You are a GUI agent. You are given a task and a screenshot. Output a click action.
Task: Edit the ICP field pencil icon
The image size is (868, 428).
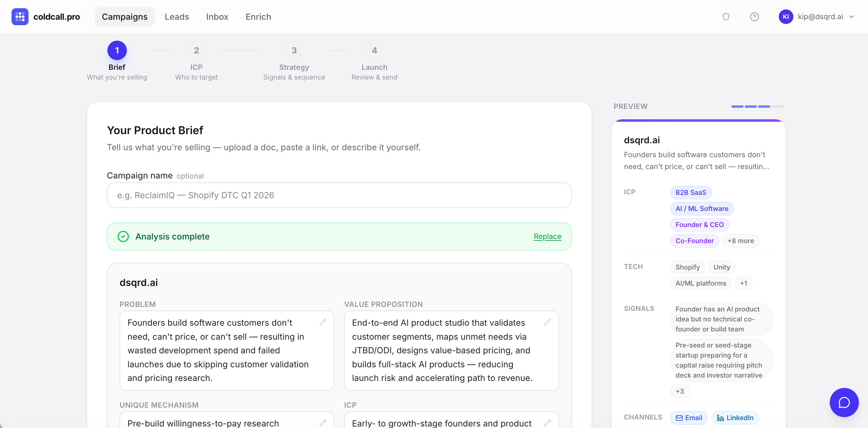(547, 423)
